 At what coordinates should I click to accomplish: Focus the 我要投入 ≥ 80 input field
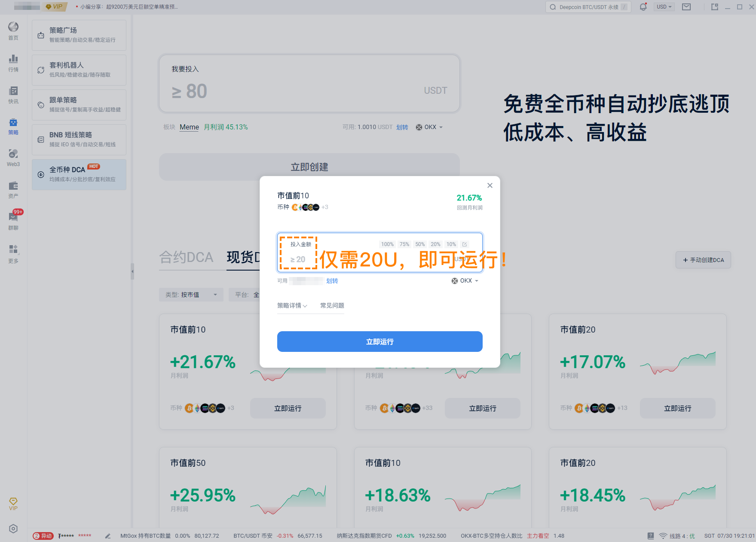(309, 83)
